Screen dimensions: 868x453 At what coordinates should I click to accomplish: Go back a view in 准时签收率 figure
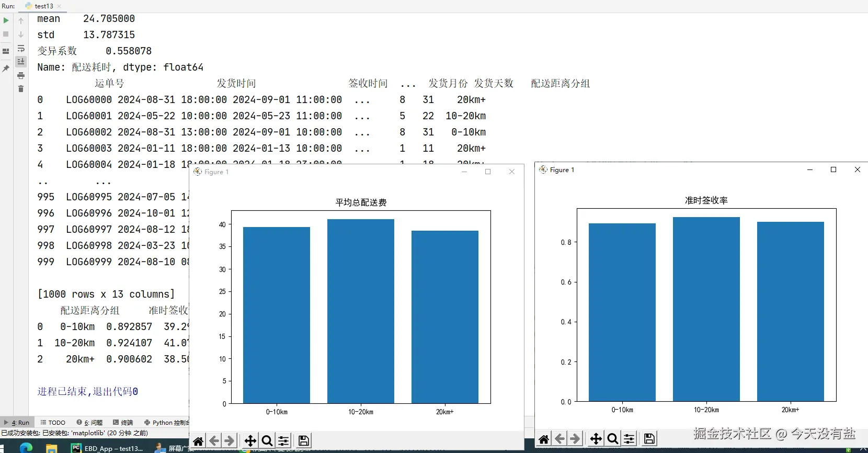(x=559, y=439)
